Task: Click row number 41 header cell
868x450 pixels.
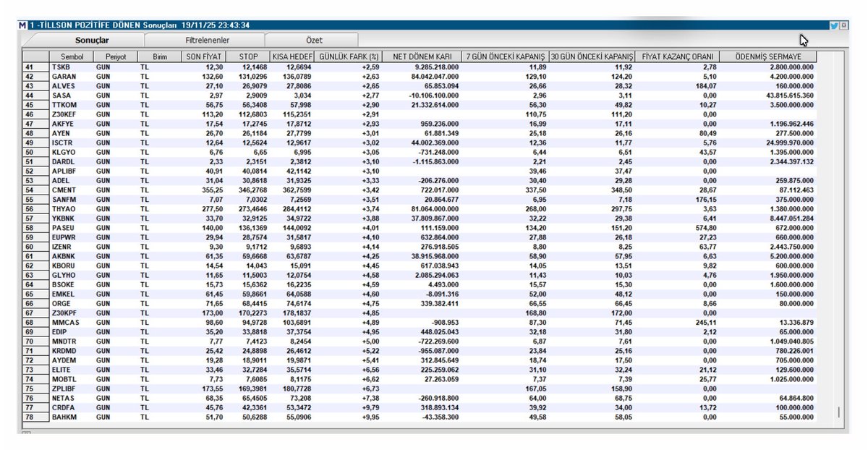Action: pos(35,67)
